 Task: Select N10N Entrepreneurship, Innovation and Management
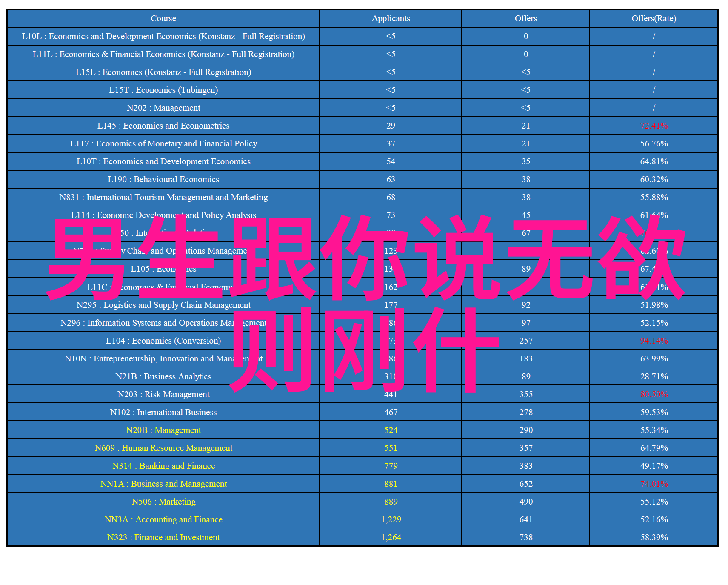tap(163, 358)
